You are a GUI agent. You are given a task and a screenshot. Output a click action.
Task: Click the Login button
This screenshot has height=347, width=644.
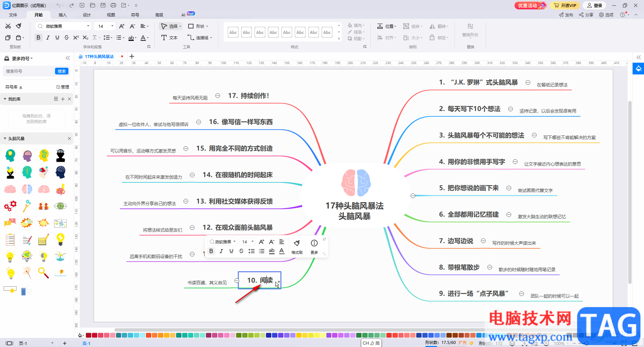click(595, 5)
